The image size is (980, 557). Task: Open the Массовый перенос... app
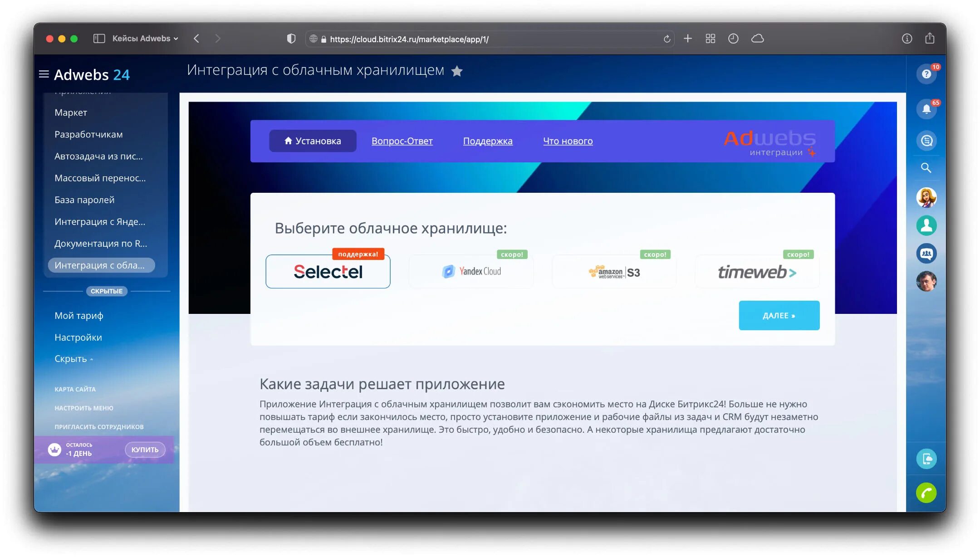(x=100, y=178)
